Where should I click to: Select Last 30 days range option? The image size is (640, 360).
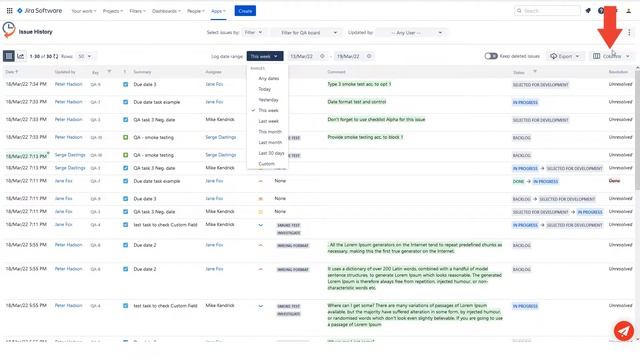pos(268,153)
